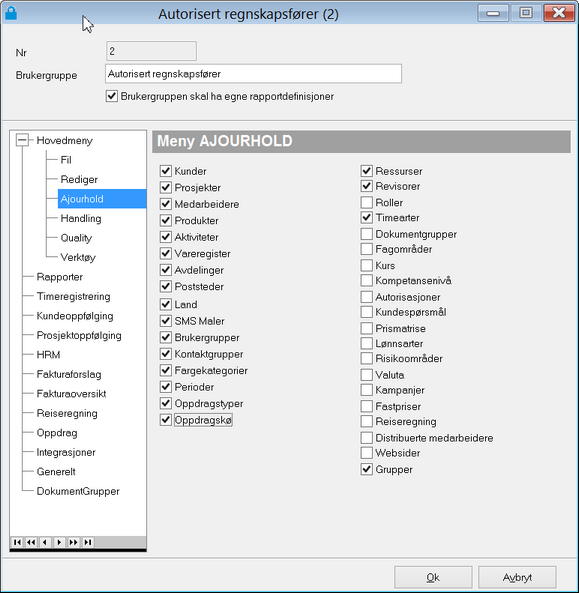Enable the Kampanjer checkbox

(366, 390)
